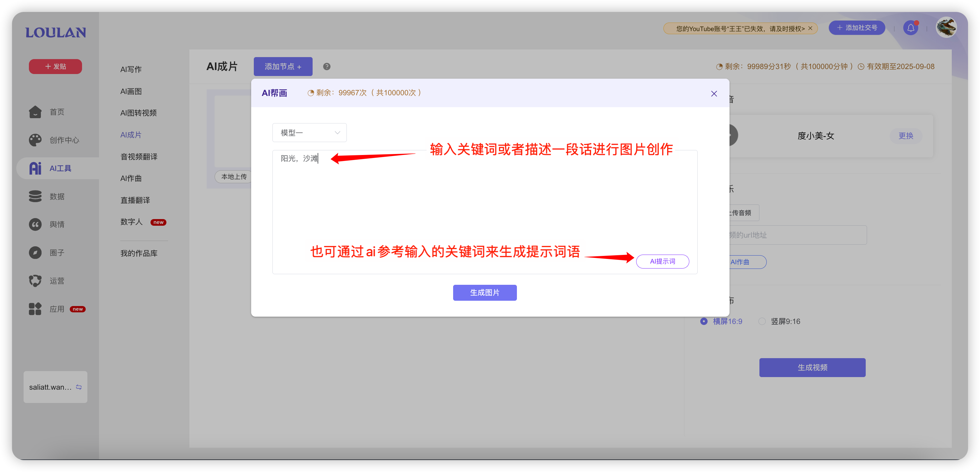The height and width of the screenshot is (472, 980).
Task: Open the 运营 icon in sidebar
Action: click(35, 280)
